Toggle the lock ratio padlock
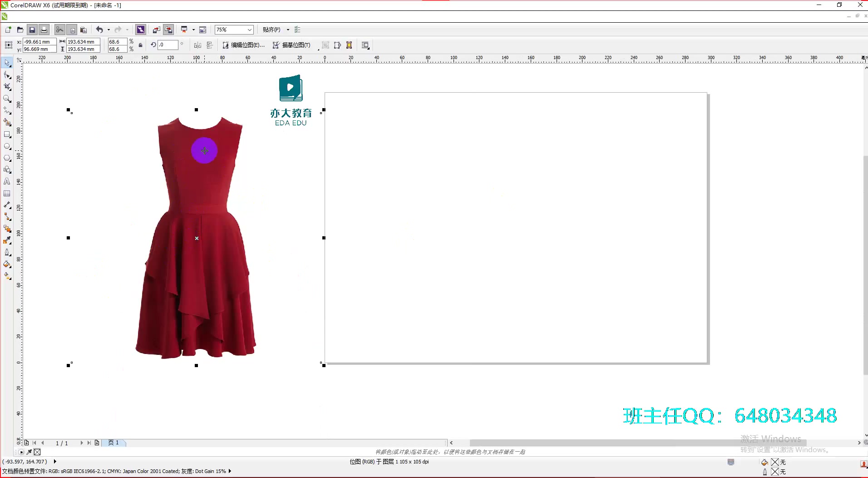 click(x=140, y=45)
